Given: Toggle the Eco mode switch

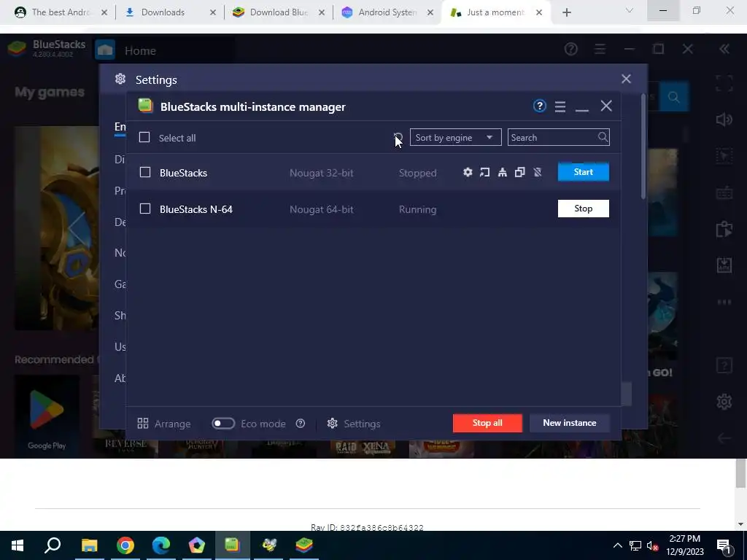Looking at the screenshot, I should 223,424.
